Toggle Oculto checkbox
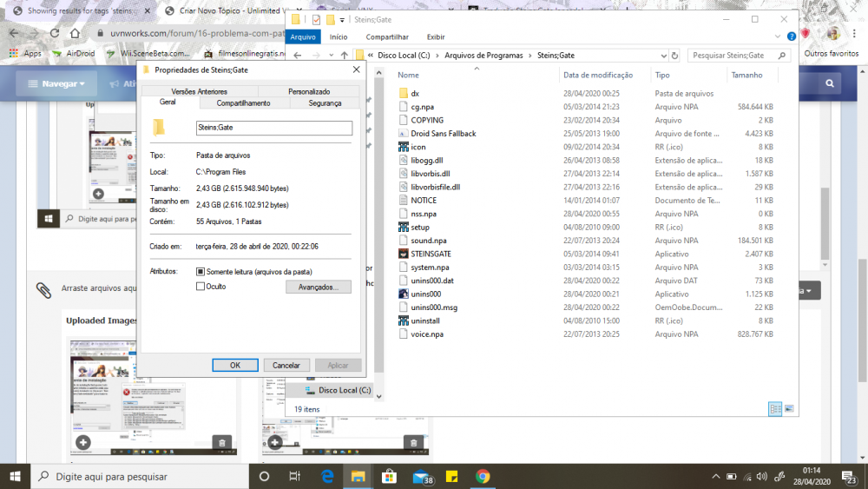This screenshot has width=868, height=489. pos(201,287)
